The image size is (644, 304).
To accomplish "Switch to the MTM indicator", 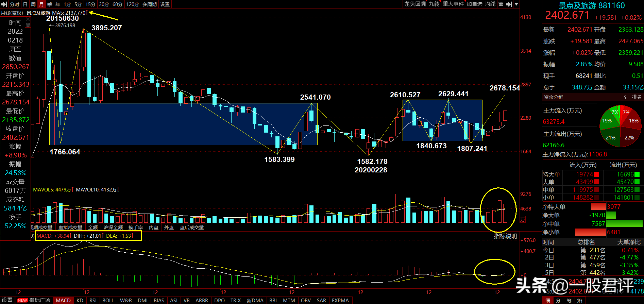I will coord(289,300).
